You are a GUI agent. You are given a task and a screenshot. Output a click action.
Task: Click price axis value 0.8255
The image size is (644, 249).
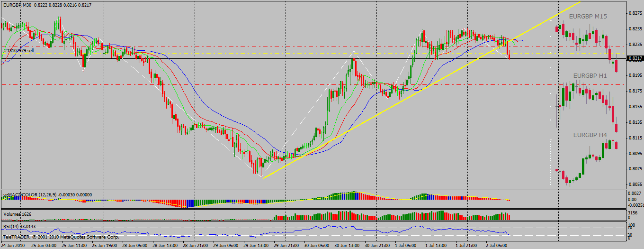(635, 28)
